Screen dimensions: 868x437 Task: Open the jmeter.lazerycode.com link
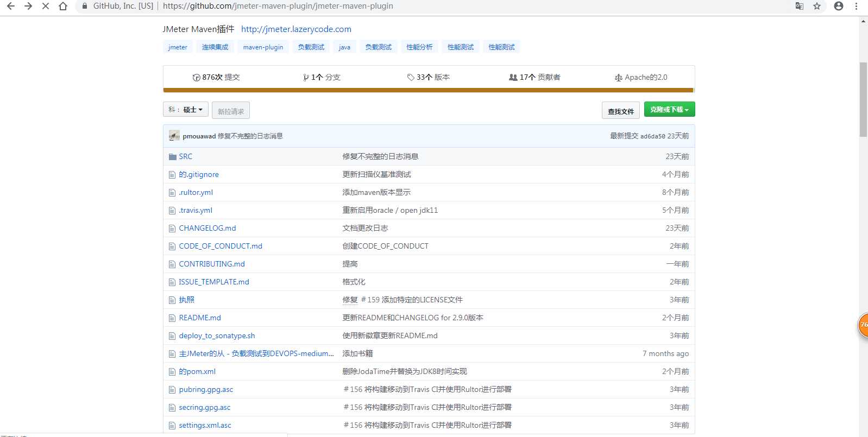pyautogui.click(x=296, y=29)
